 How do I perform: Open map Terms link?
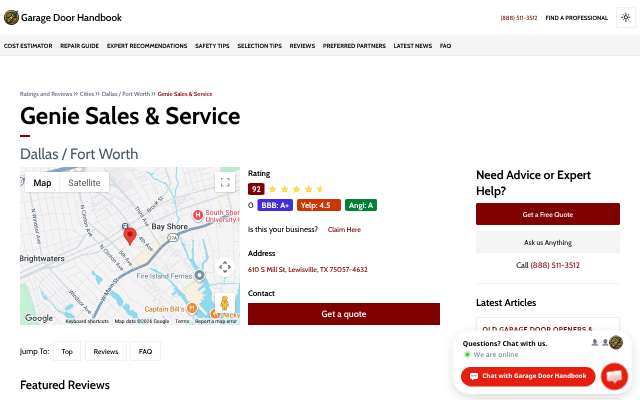pos(182,321)
